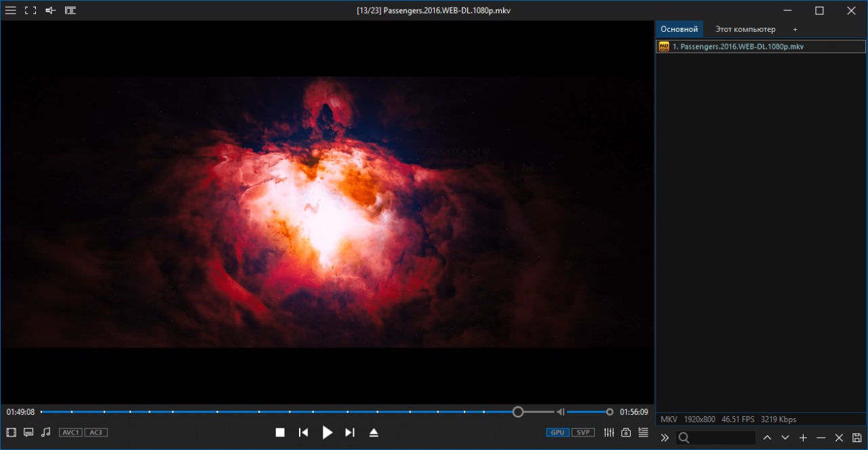Adjust the volume slider handle
This screenshot has height=450, width=868.
pos(610,411)
